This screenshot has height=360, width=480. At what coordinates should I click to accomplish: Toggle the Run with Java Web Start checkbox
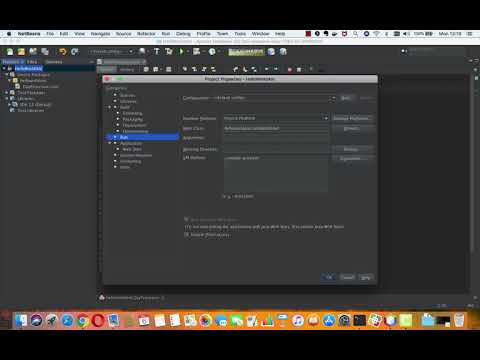click(x=186, y=219)
